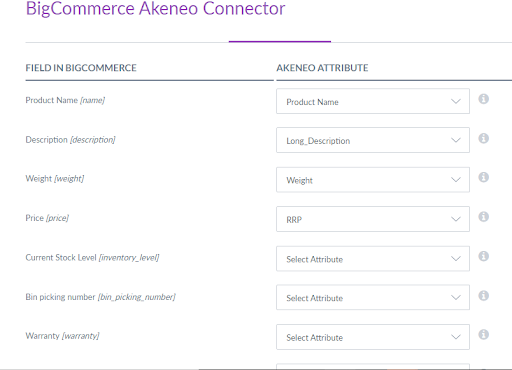Show info for Bin picking number mapping
The height and width of the screenshot is (370, 512).
point(484,296)
